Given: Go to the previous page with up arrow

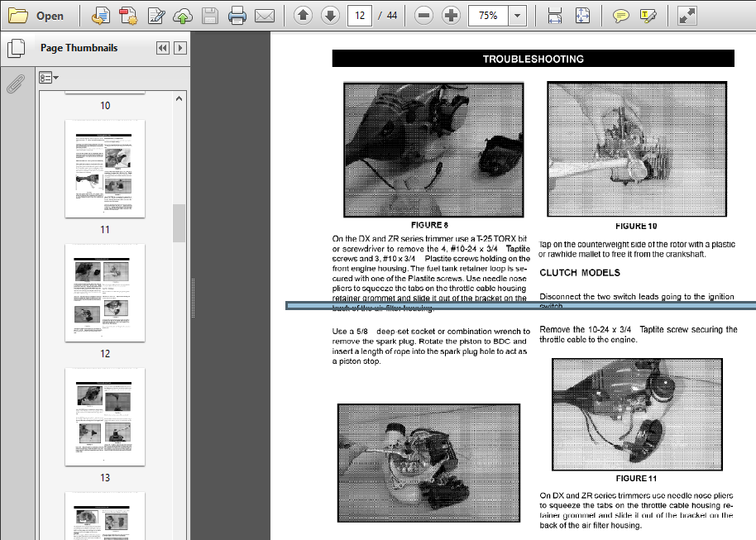Looking at the screenshot, I should pos(303,16).
